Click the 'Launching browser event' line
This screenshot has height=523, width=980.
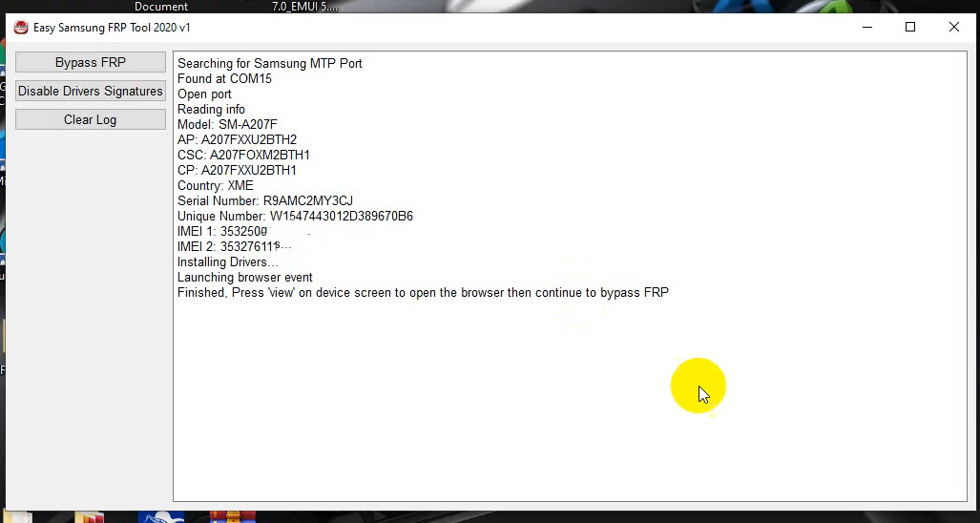point(245,278)
